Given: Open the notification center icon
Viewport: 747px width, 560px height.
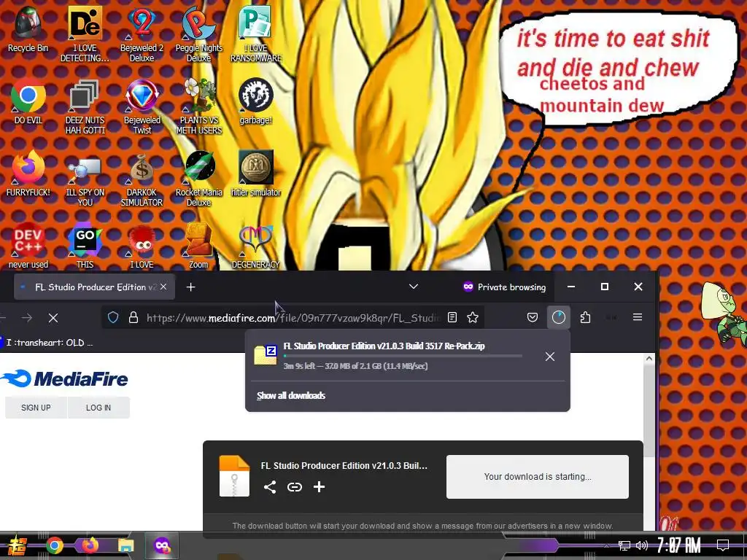Looking at the screenshot, I should pos(723,545).
